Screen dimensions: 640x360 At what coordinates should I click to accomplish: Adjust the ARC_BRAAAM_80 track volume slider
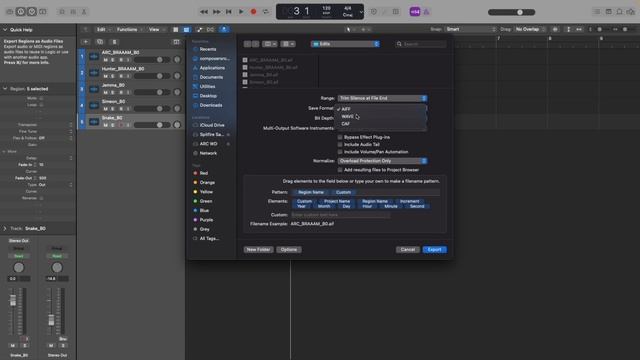(152, 60)
